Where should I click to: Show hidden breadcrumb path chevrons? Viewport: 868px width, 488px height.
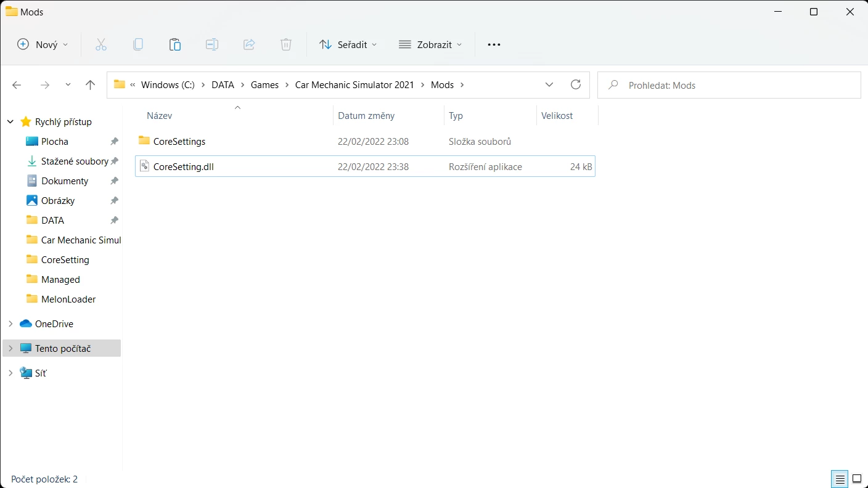[x=133, y=85]
